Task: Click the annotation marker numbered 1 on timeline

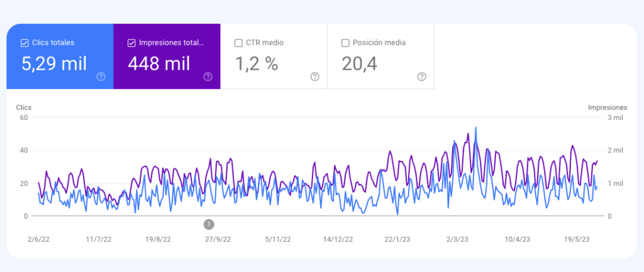Action: tap(209, 224)
